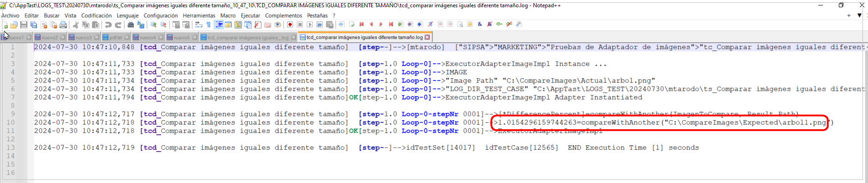The width and height of the screenshot is (868, 183).
Task: Toggle Show all characters pilcrow button
Action: 208,25
